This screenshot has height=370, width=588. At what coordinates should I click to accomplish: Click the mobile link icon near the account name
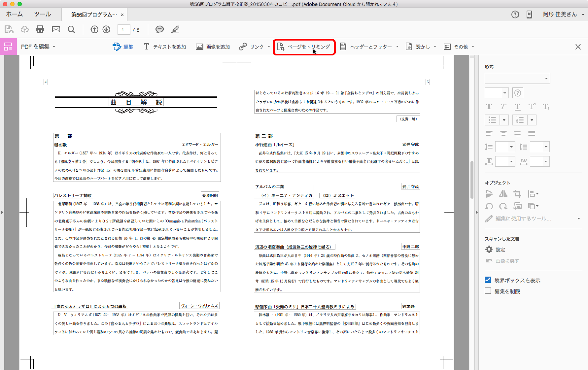pyautogui.click(x=529, y=14)
